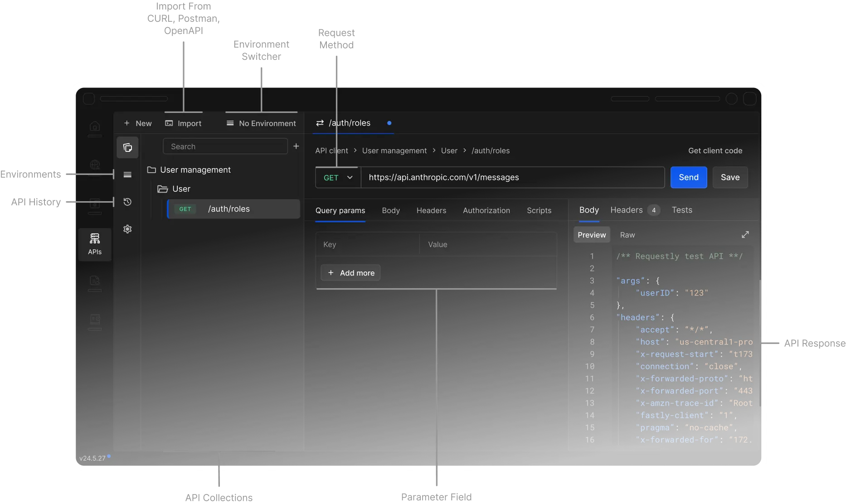Image resolution: width=846 pixels, height=504 pixels.
Task: Open the No Environment selector
Action: pyautogui.click(x=261, y=123)
